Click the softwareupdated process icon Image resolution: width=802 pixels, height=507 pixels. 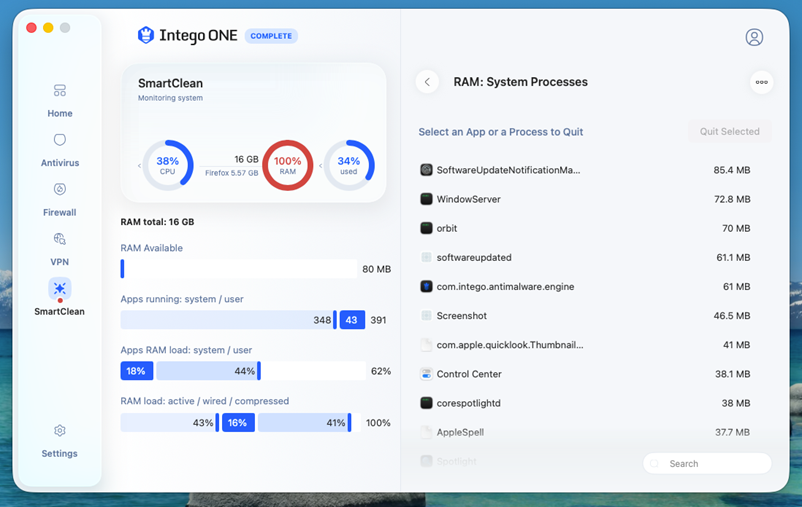426,257
